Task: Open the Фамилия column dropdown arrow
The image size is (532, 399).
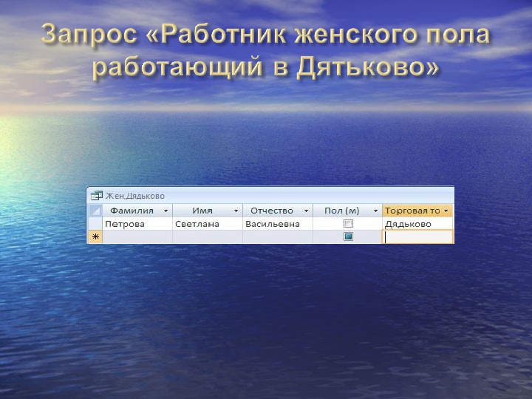Action: pyautogui.click(x=166, y=211)
